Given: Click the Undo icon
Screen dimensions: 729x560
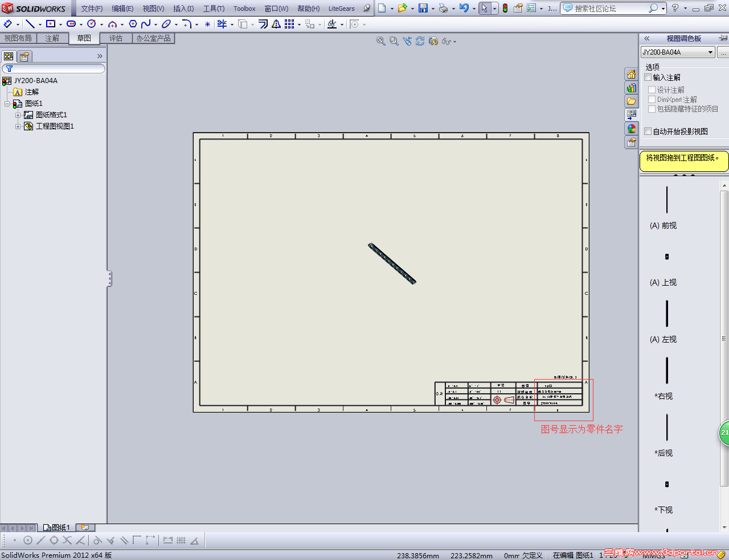Looking at the screenshot, I should pyautogui.click(x=464, y=8).
